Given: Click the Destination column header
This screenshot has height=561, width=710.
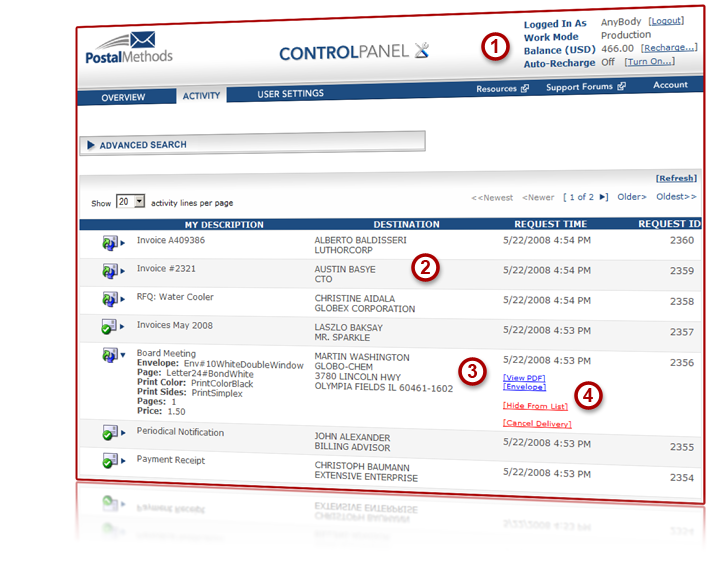Looking at the screenshot, I should 407,224.
